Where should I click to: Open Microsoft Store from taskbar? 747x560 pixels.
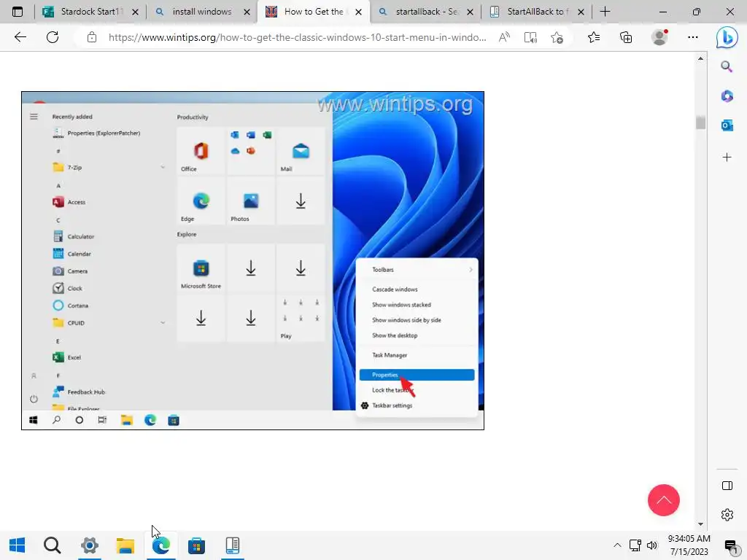pyautogui.click(x=196, y=545)
